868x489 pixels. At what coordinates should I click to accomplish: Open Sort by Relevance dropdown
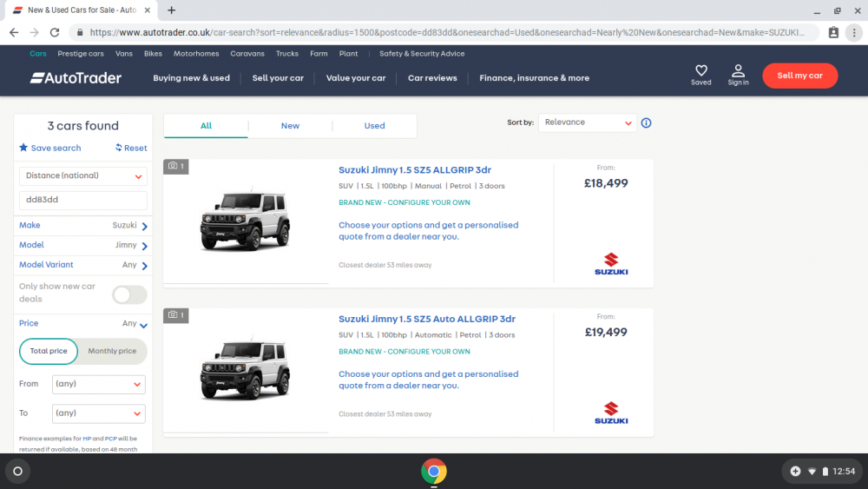click(x=588, y=122)
